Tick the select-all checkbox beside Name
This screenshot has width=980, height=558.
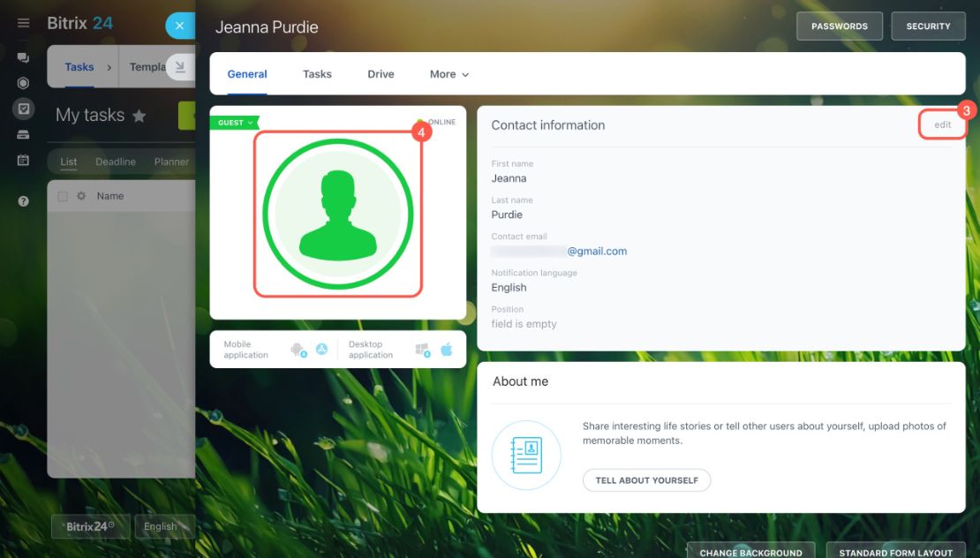63,196
